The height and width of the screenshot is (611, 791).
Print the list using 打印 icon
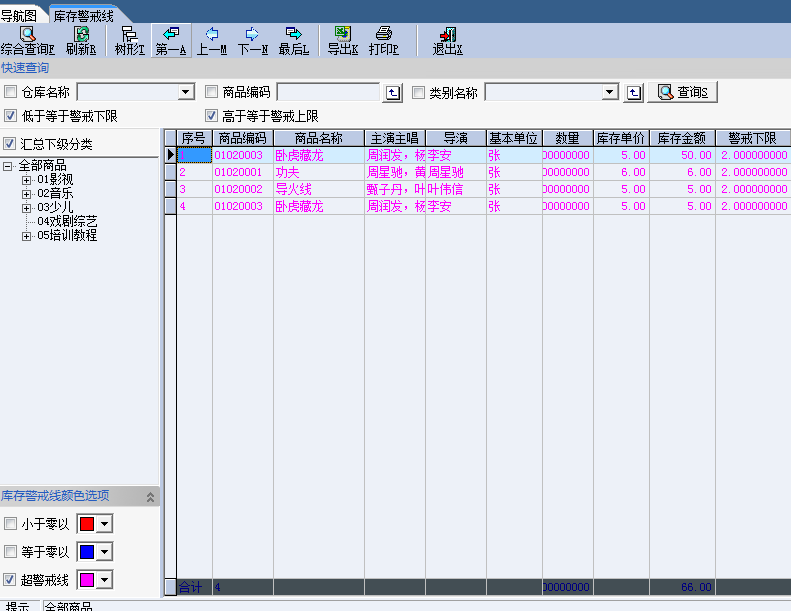point(383,40)
